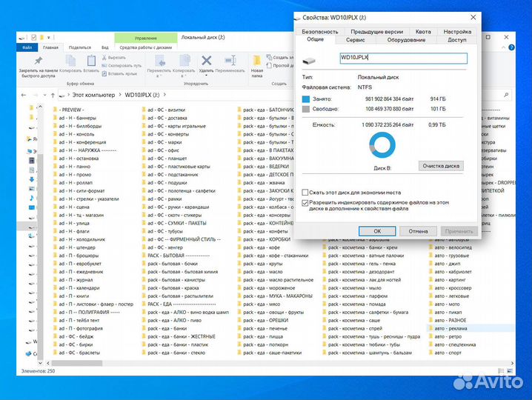The width and height of the screenshot is (532, 400).
Task: Open the Сервис tab in properties
Action: (356, 40)
